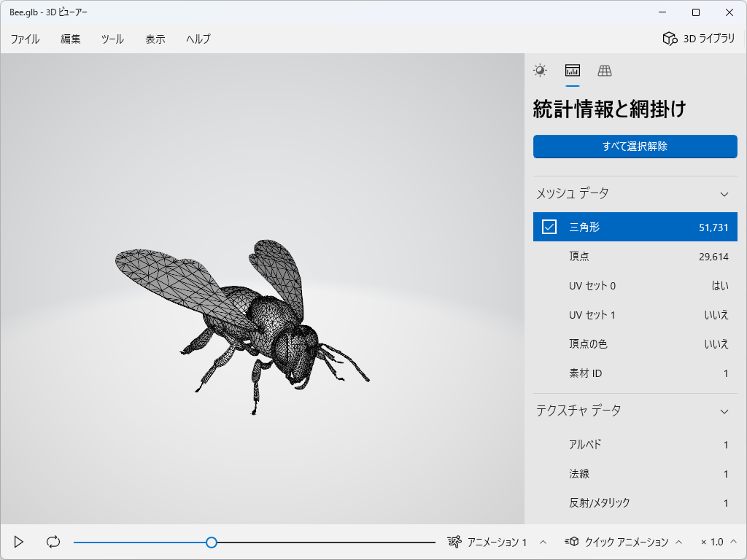Collapse the テクスチャ データ section
This screenshot has width=747, height=560.
[724, 411]
